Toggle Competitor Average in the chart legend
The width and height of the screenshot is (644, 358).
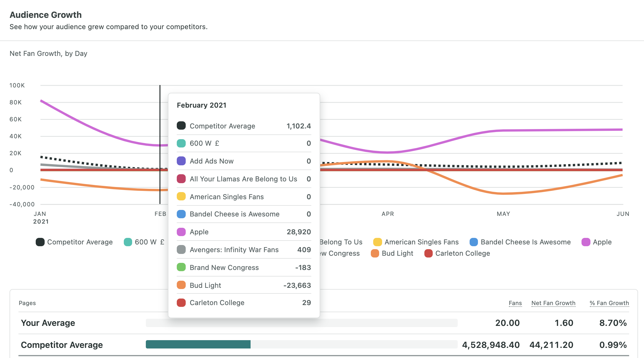pyautogui.click(x=74, y=242)
